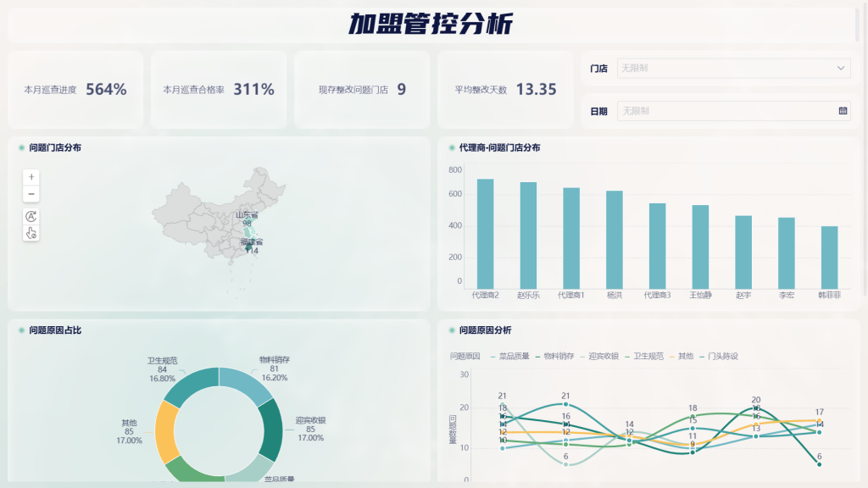Click the 门店 filter input field
The width and height of the screenshot is (868, 488).
(725, 68)
